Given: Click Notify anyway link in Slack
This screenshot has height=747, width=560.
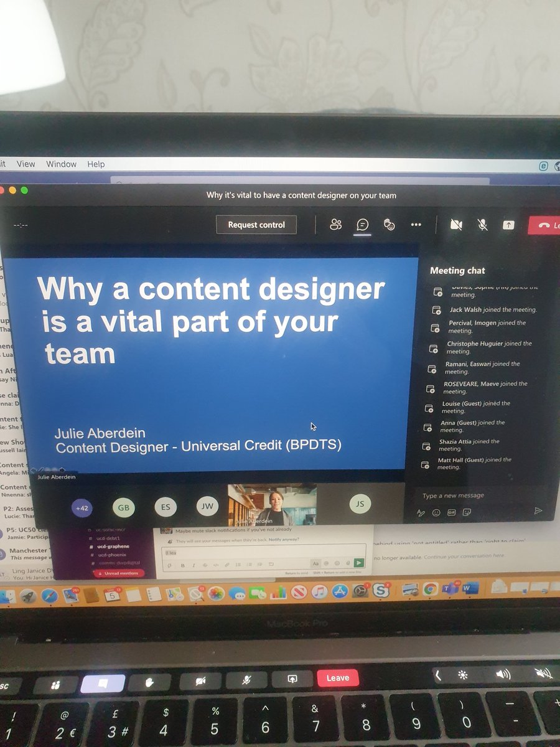Looking at the screenshot, I should click(283, 540).
